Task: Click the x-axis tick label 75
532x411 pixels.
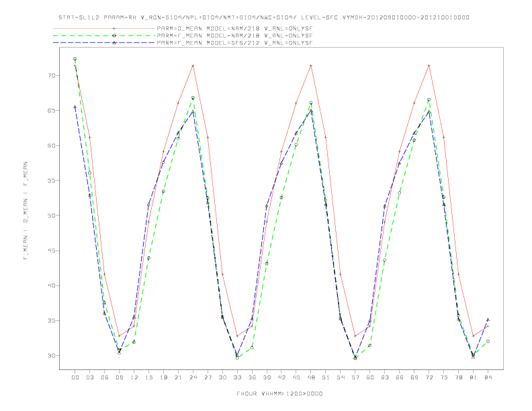Action: 444,377
